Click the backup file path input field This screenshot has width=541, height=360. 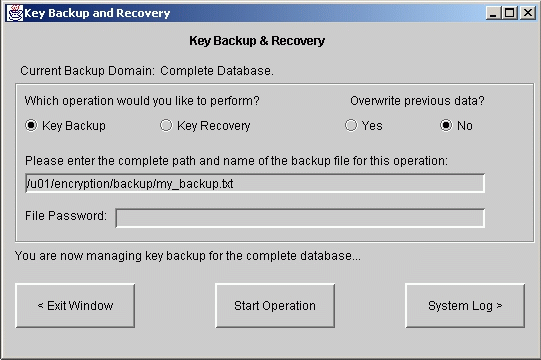255,183
